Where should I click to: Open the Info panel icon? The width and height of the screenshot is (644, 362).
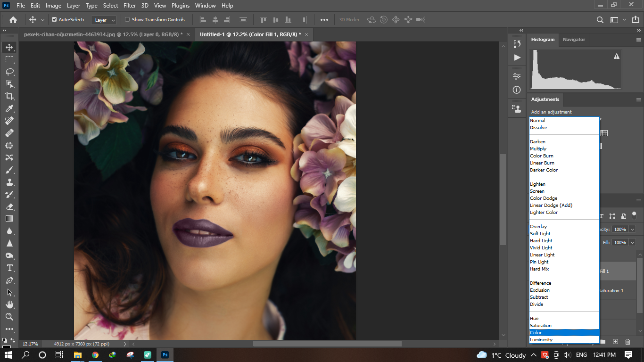[x=517, y=90]
